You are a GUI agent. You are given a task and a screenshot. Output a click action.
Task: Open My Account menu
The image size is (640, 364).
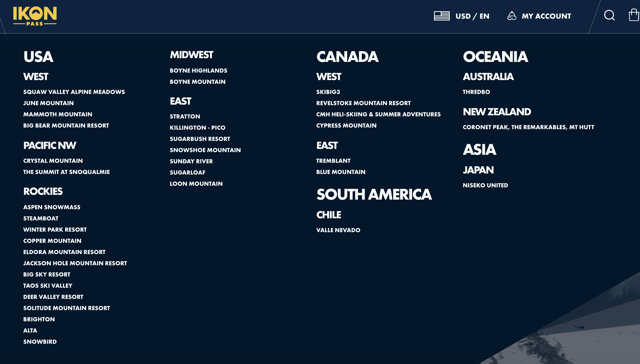click(x=546, y=16)
